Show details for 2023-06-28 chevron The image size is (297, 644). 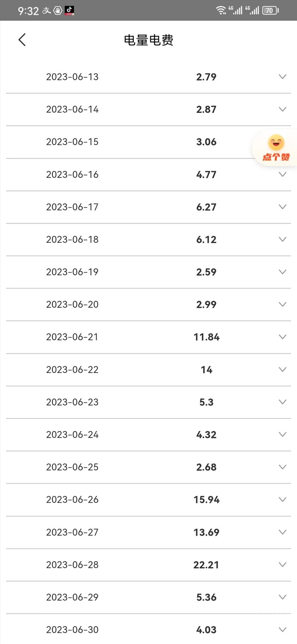(283, 565)
